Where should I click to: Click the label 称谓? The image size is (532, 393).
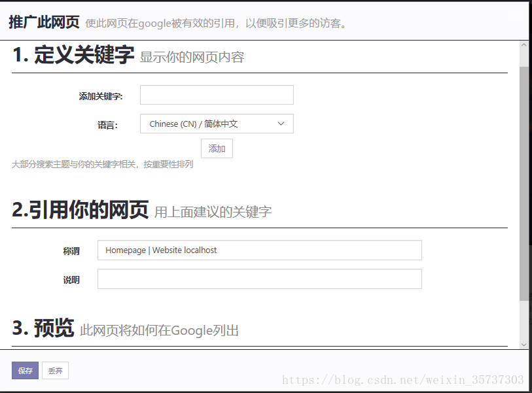click(71, 251)
